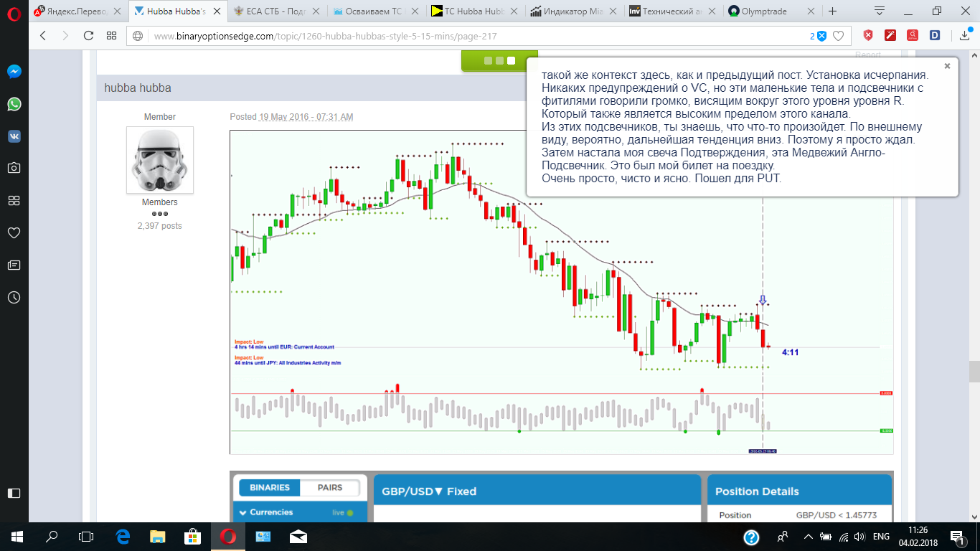Screen dimensions: 980x551
Task: Reload the current page
Action: [x=88, y=36]
